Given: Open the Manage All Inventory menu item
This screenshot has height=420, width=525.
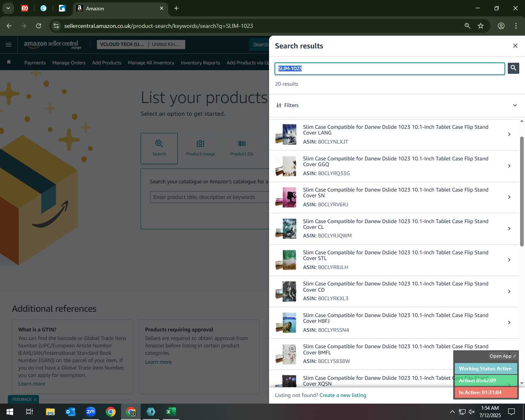Looking at the screenshot, I should tap(151, 63).
